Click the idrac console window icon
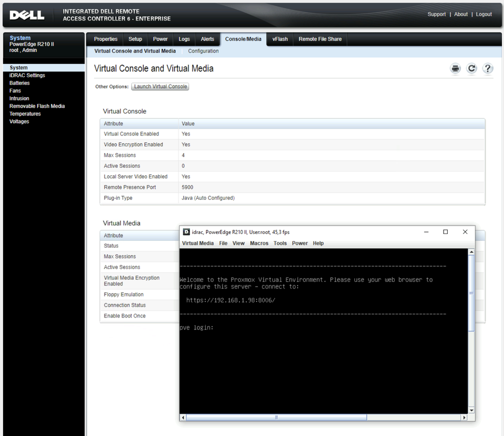 [x=186, y=232]
